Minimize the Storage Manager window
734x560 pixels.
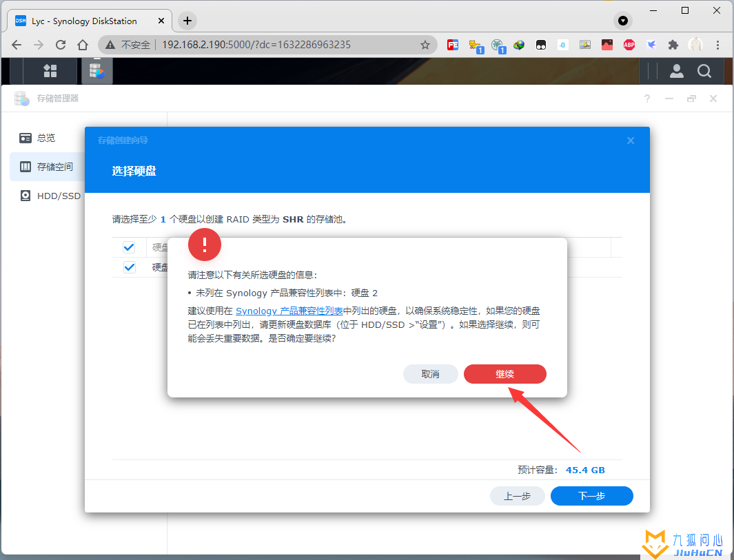669,98
